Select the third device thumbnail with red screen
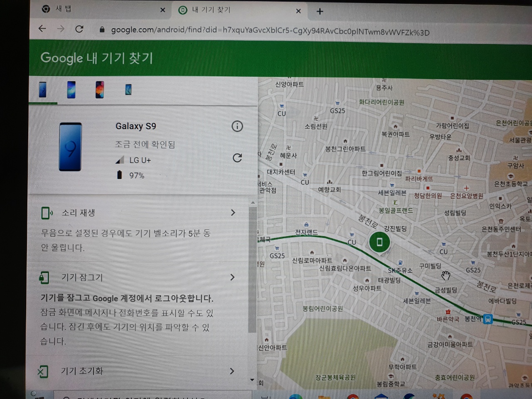 tap(100, 89)
